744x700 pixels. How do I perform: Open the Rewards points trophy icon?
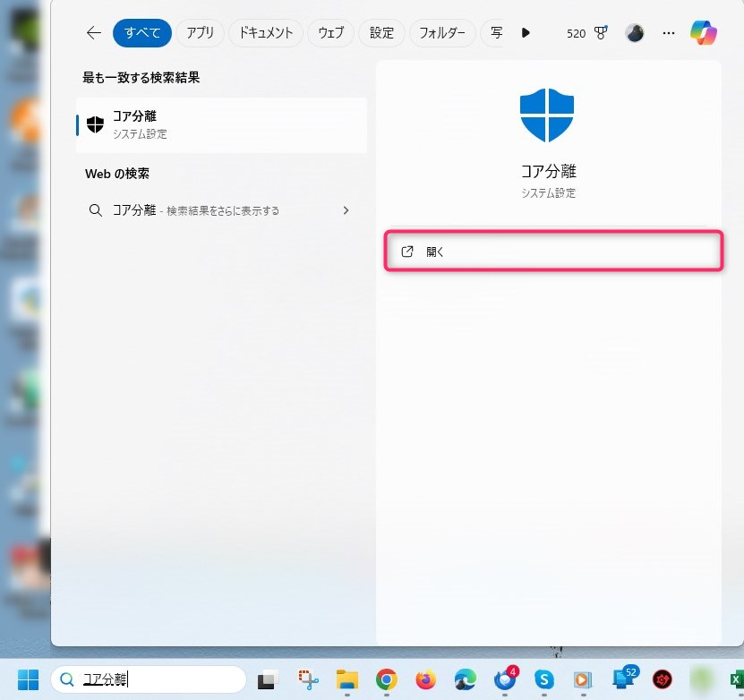tap(601, 33)
